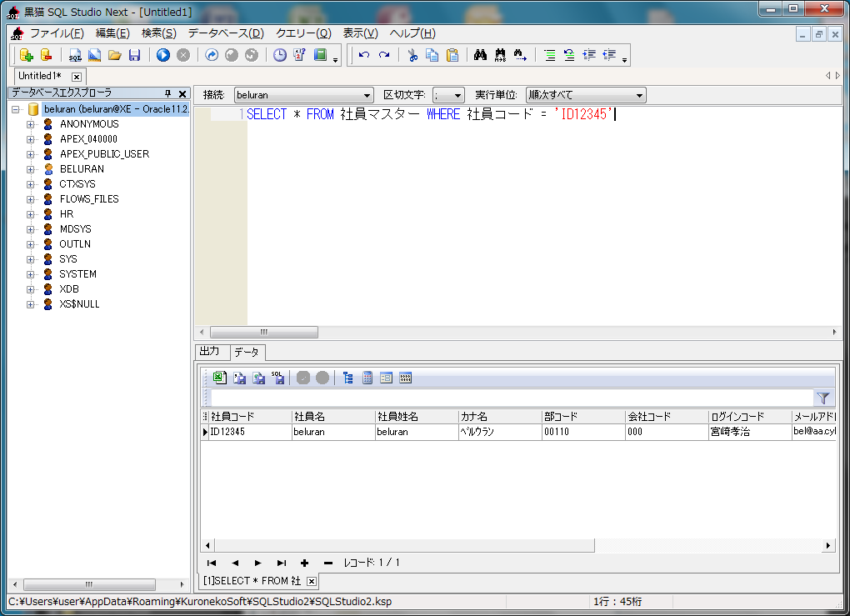This screenshot has width=850, height=616.
Task: Open the 接続 connection dropdown
Action: (367, 95)
